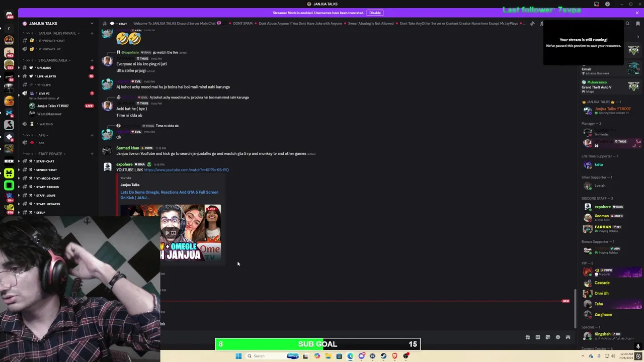Open the yellow duck server icon
The width and height of the screenshot is (644, 362).
(x=9, y=101)
